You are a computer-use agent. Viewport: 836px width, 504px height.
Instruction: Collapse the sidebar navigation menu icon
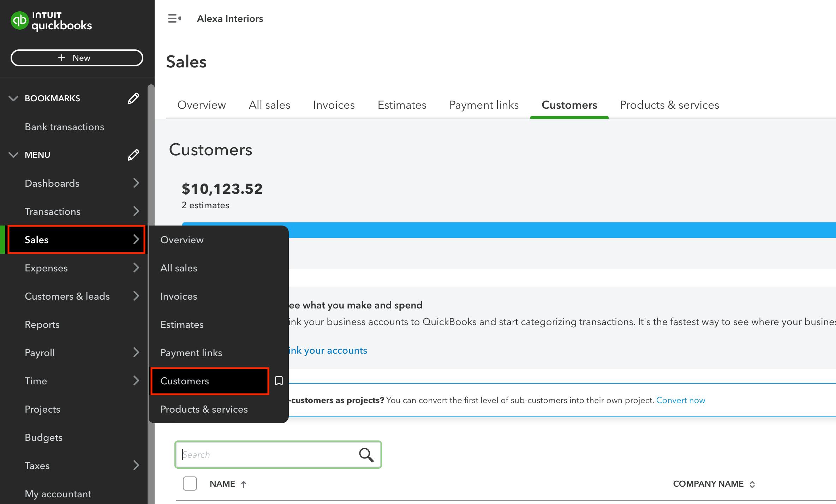coord(174,18)
